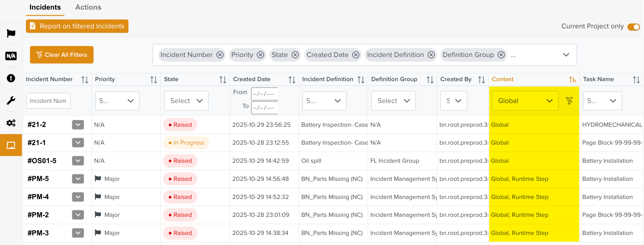Select the highlighted monitor sidebar icon
The image size is (644, 245).
[11, 145]
